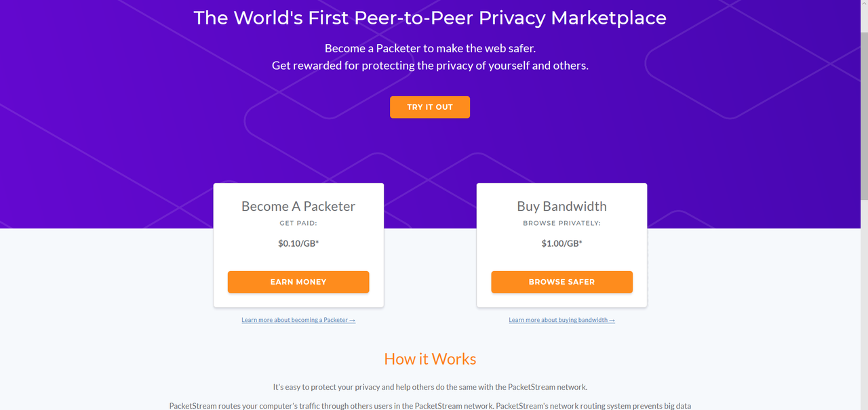Follow the Learn more about becoming a Packeter link
The width and height of the screenshot is (868, 410).
click(298, 320)
